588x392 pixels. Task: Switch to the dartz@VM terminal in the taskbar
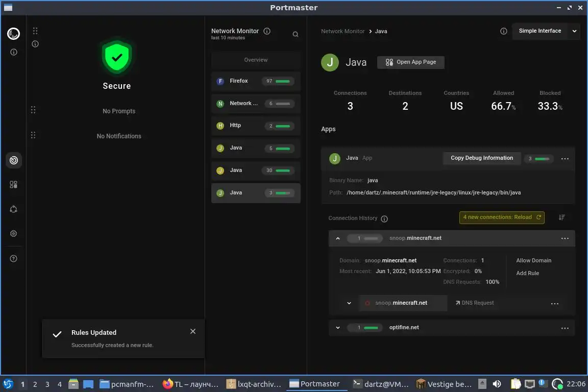pos(381,384)
